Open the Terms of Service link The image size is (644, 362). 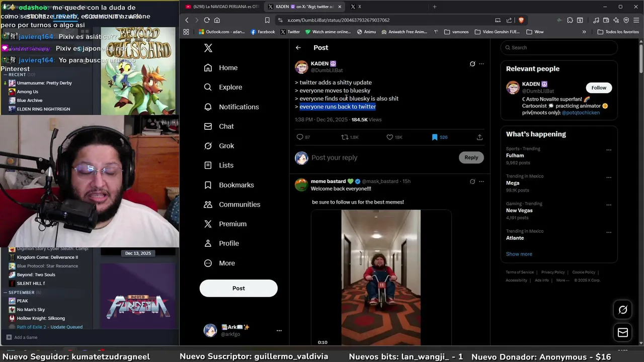tap(520, 272)
